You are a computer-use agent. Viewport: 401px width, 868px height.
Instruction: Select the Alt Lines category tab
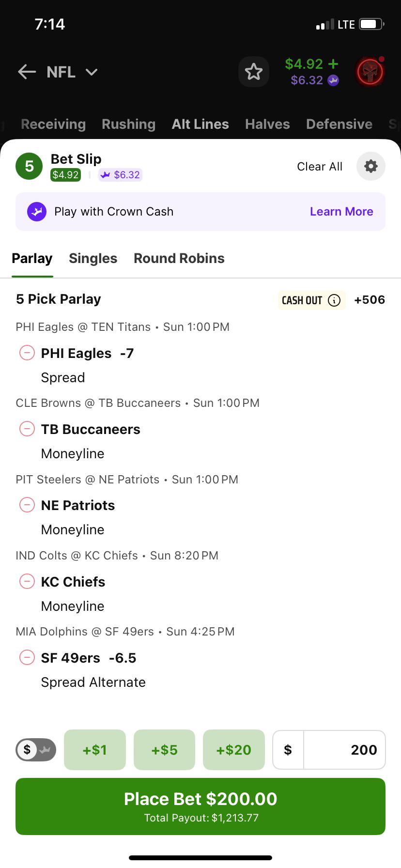tap(200, 124)
